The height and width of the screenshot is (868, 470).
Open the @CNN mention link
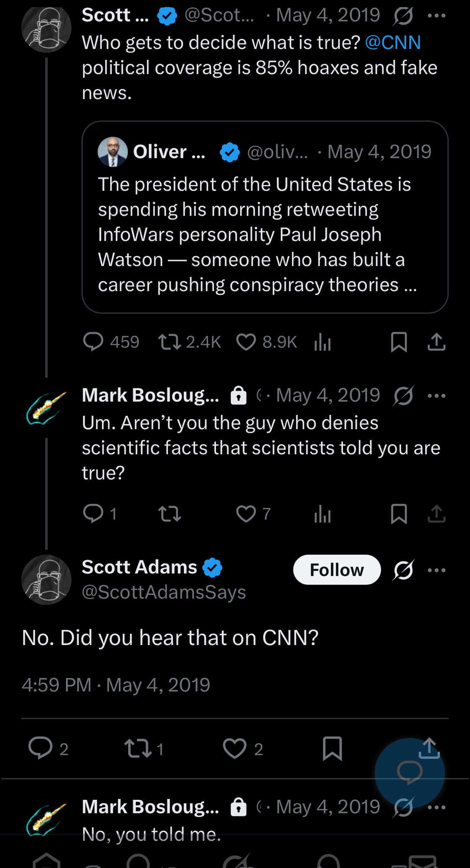[393, 43]
